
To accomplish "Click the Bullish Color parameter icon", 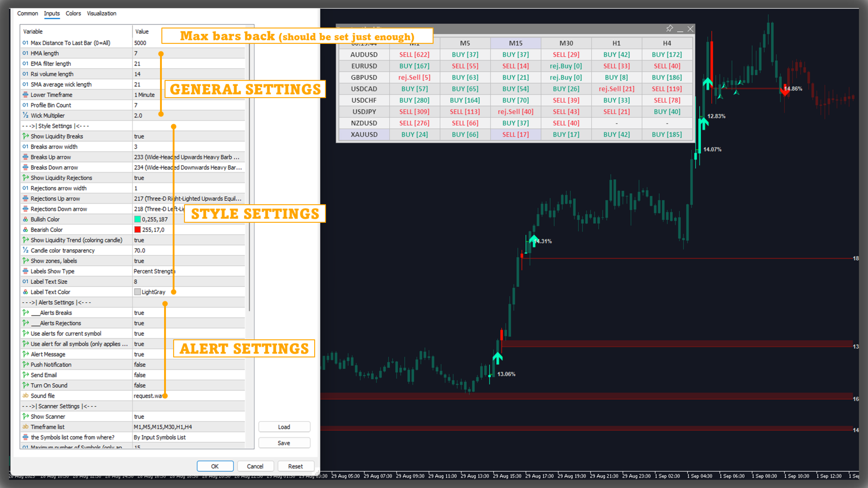I will pos(25,219).
